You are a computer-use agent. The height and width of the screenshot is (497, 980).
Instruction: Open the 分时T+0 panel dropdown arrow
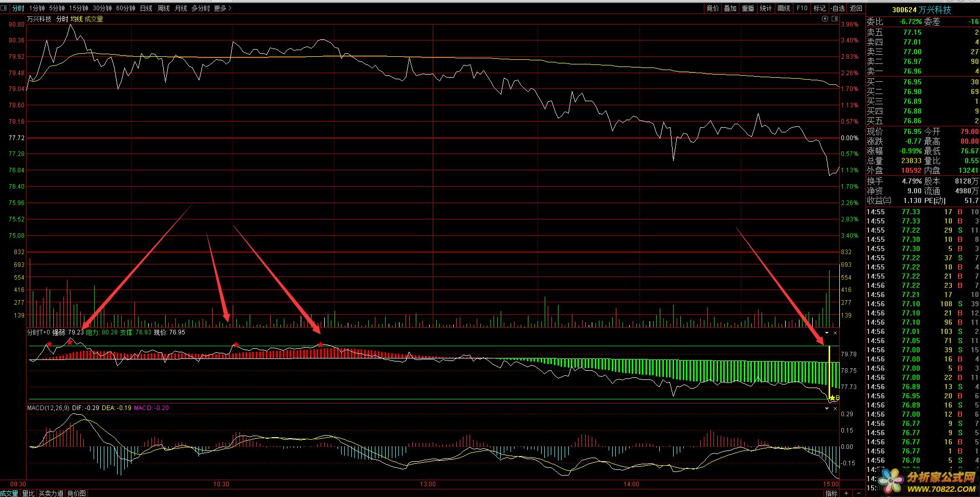(827, 333)
